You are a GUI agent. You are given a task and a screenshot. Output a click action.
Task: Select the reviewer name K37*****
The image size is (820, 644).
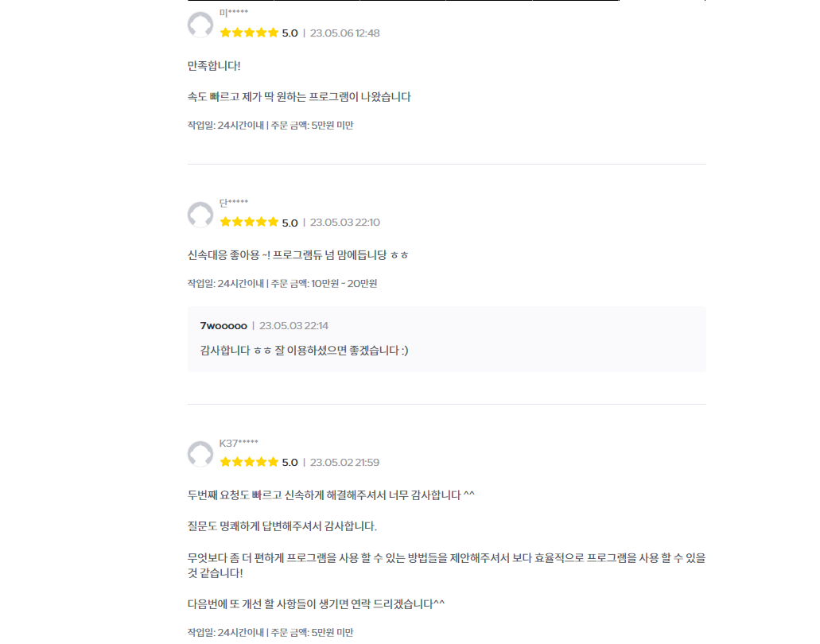click(239, 443)
